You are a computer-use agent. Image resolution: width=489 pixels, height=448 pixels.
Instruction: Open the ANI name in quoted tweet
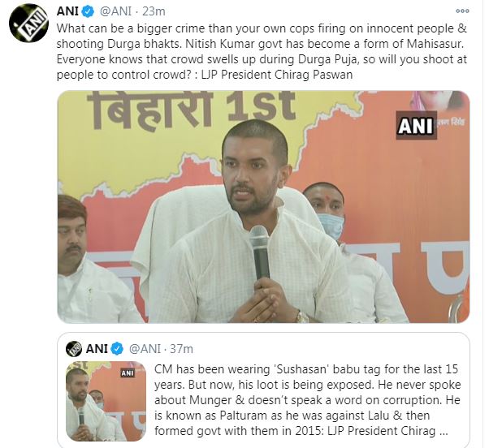point(97,349)
